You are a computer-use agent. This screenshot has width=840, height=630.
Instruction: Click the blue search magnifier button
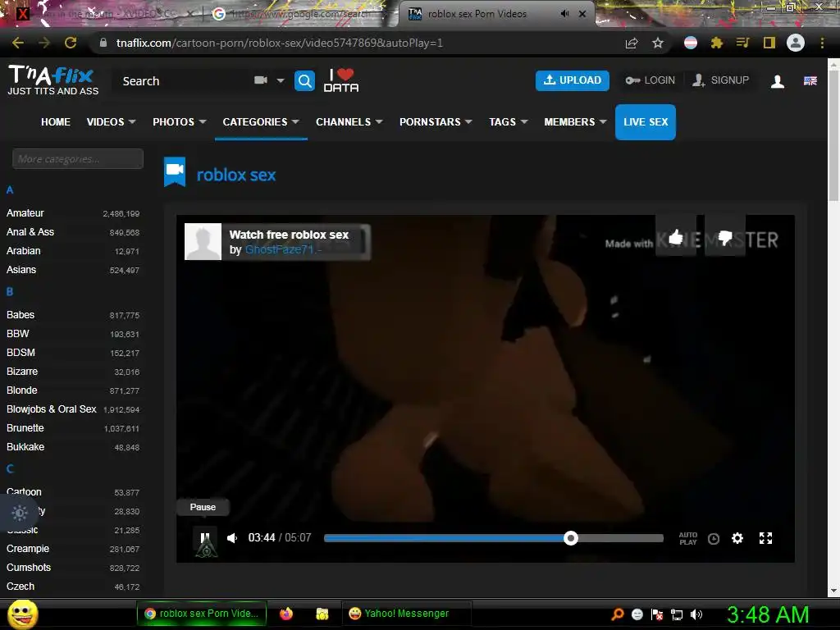click(x=305, y=81)
